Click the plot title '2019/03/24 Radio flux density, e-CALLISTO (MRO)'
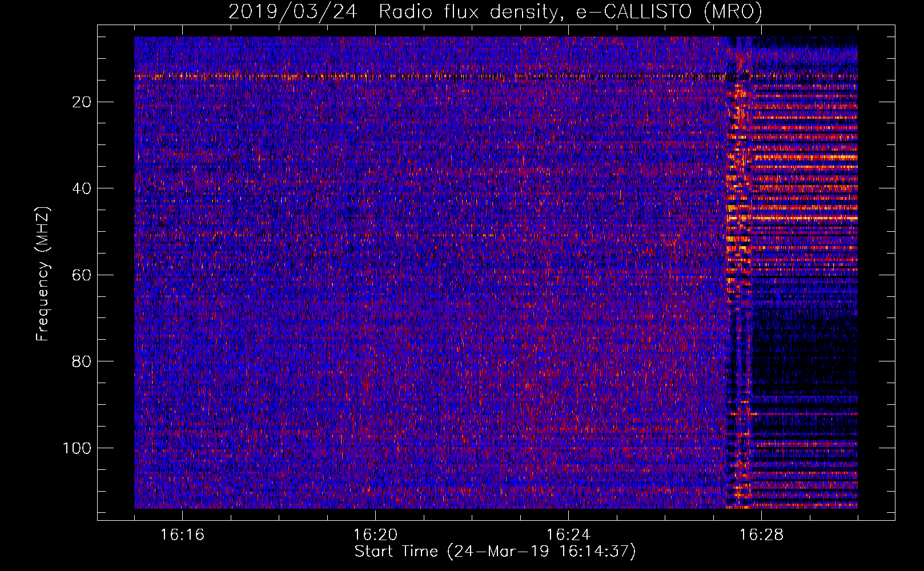924x571 pixels. [495, 11]
